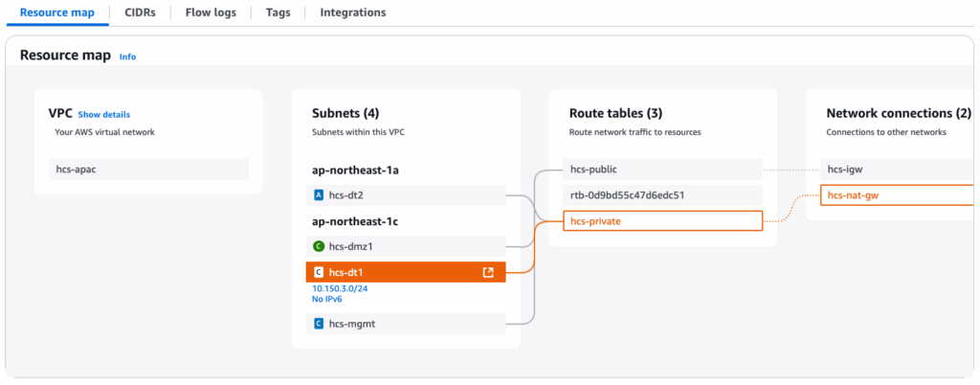
Task: Open the Flow logs tab
Action: (211, 12)
